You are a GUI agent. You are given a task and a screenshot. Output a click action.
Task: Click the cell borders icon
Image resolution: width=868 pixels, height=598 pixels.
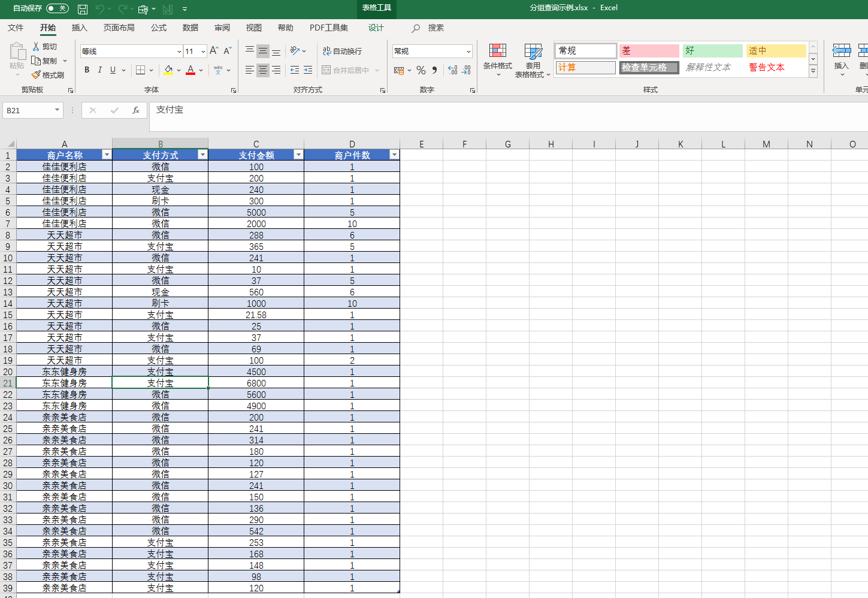[x=140, y=70]
